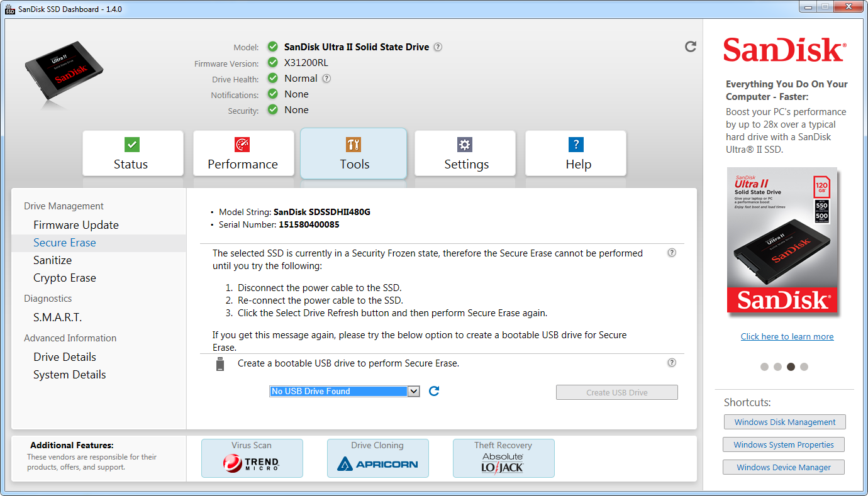Open Windows System Properties shortcut
This screenshot has width=868, height=496.
pos(784,444)
